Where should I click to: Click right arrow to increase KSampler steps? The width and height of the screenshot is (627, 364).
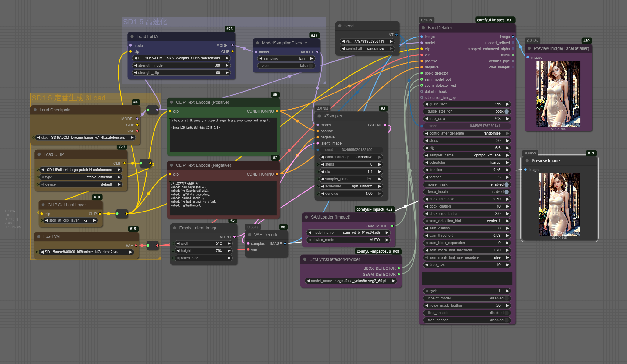[x=380, y=164]
